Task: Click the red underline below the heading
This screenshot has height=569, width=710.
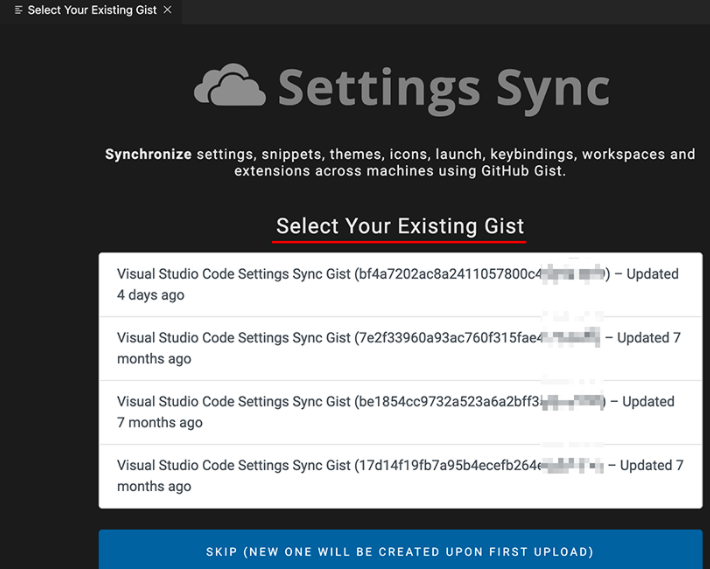Action: pos(399,242)
